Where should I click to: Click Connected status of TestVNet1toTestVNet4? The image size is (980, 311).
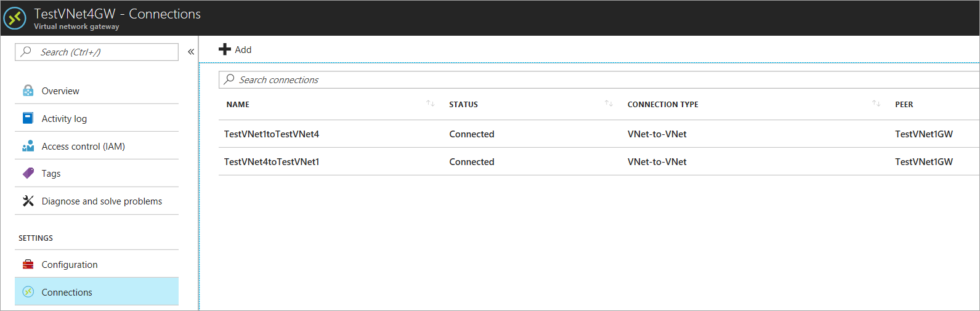point(472,134)
